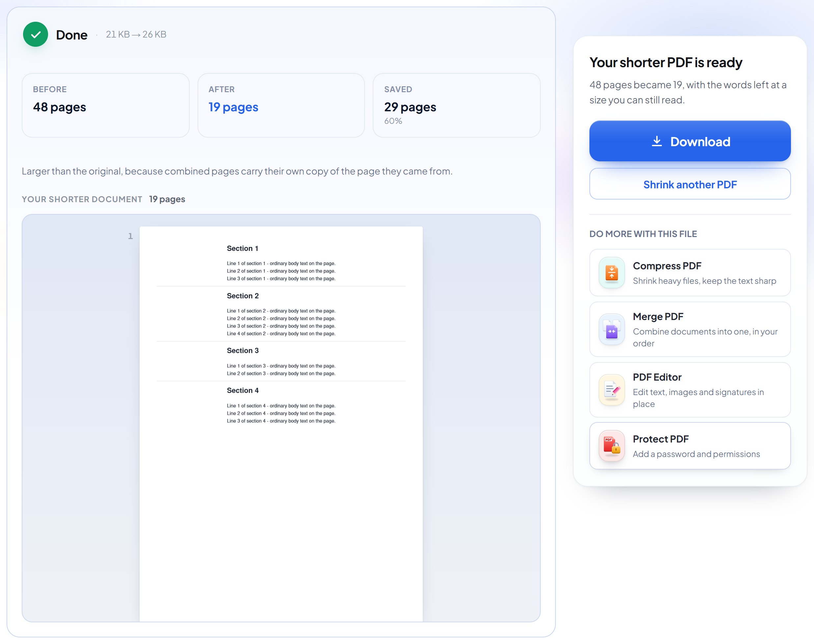Image resolution: width=814 pixels, height=644 pixels.
Task: Click the BEFORE 48 pages card
Action: pos(106,105)
